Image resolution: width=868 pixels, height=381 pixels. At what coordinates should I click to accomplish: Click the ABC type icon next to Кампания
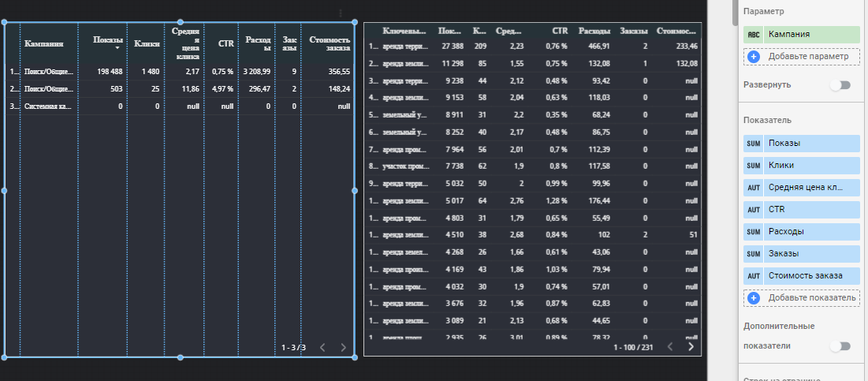753,35
